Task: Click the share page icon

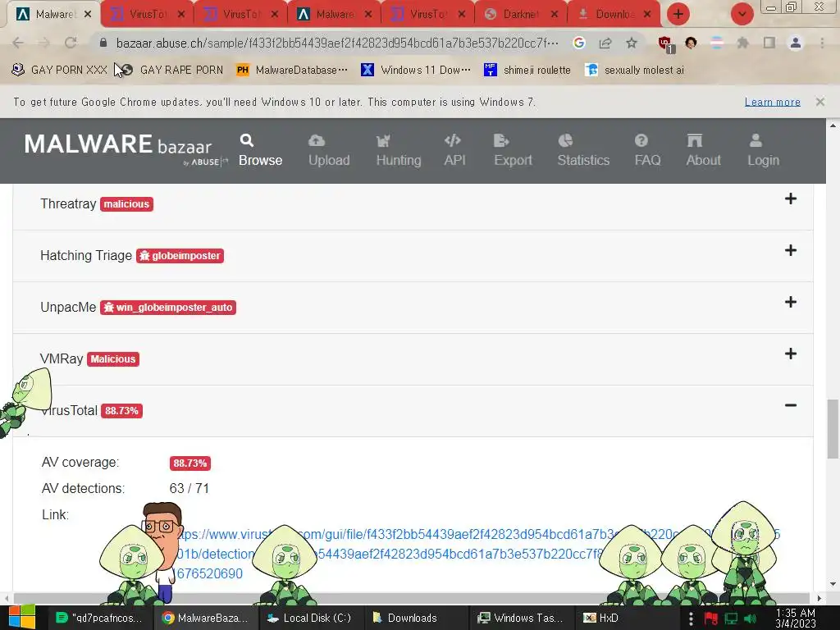Action: (605, 43)
